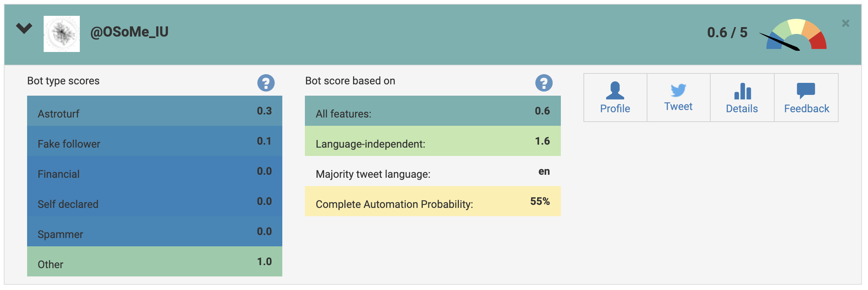This screenshot has width=868, height=290.
Task: Open help for Bot type scores
Action: tap(266, 83)
